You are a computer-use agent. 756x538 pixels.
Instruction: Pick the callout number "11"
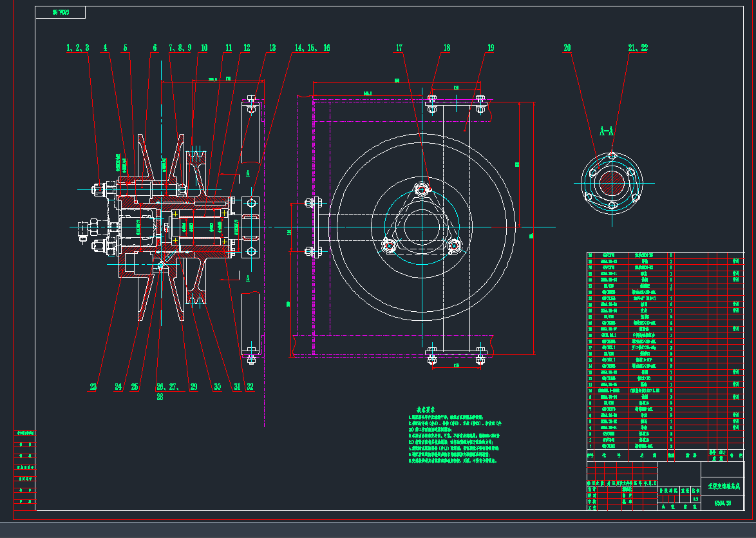click(x=229, y=48)
